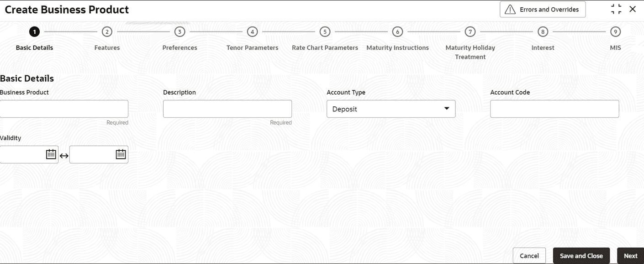Focus the Business Product input field

(x=64, y=109)
